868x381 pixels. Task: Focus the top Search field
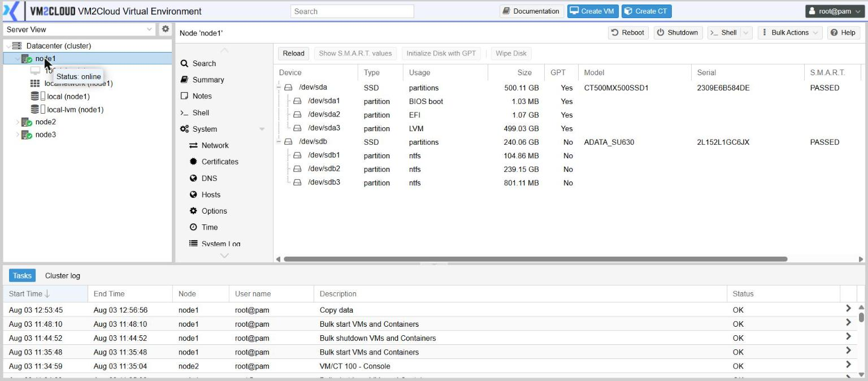click(x=352, y=11)
